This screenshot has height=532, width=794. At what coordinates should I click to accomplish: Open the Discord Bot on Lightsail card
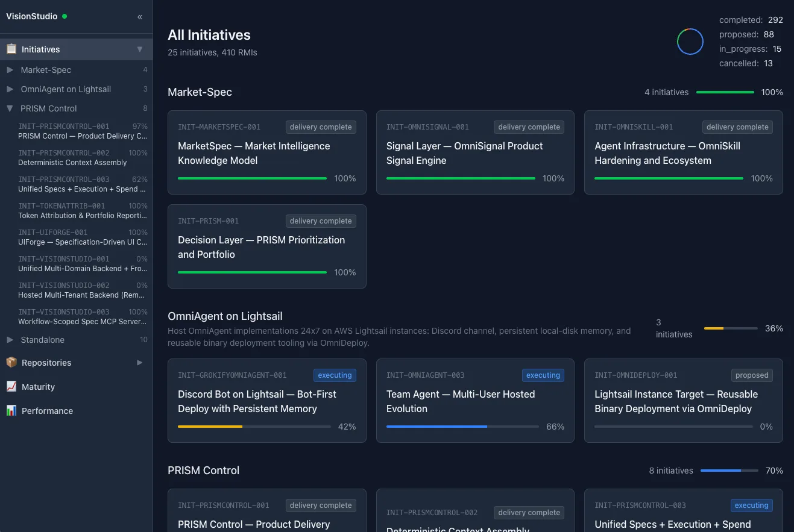pos(267,401)
